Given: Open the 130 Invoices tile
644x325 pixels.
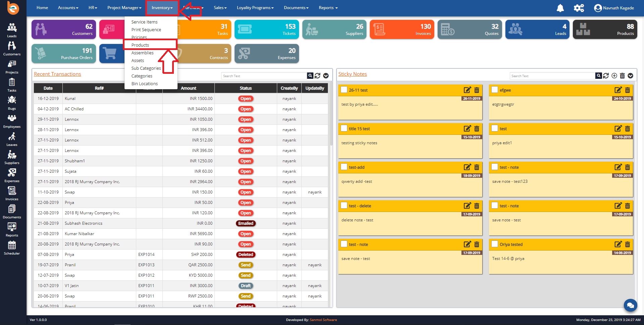Looking at the screenshot, I should tap(402, 29).
